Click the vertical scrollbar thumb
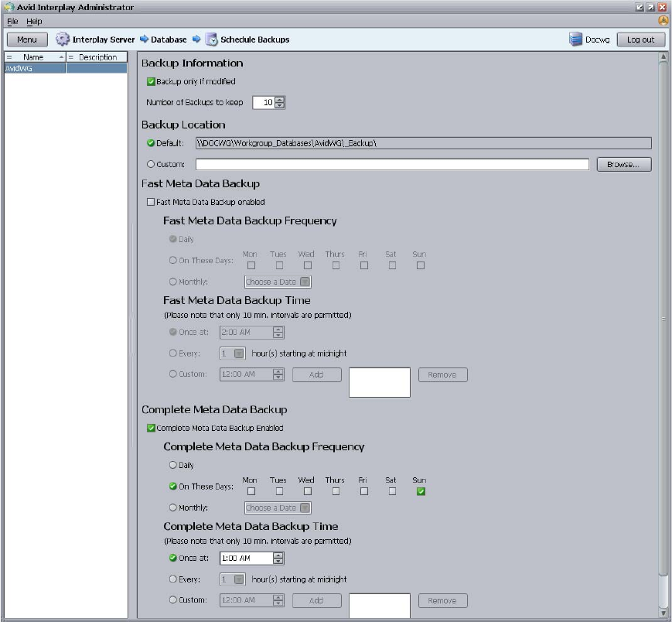Viewport: 672px width, 622px height. (663, 319)
